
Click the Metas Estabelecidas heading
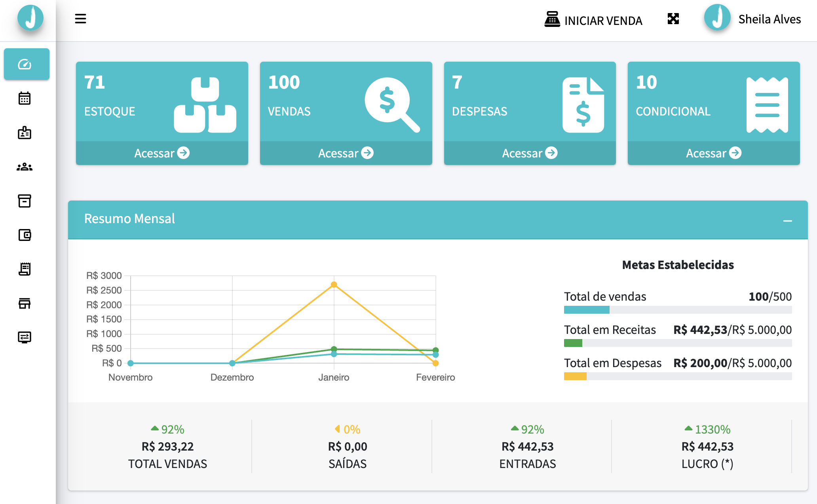coord(678,265)
